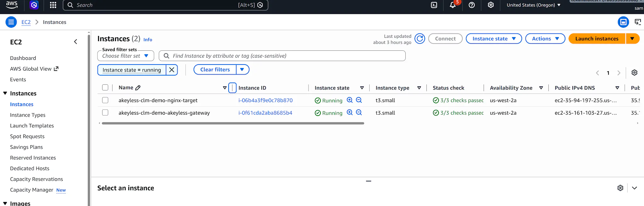
Task: Open the Actions dropdown
Action: pyautogui.click(x=545, y=39)
